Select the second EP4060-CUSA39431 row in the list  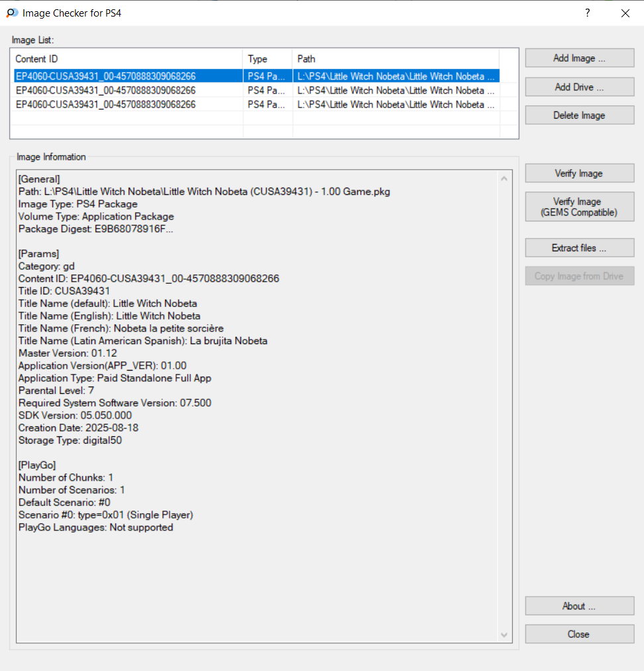point(256,90)
